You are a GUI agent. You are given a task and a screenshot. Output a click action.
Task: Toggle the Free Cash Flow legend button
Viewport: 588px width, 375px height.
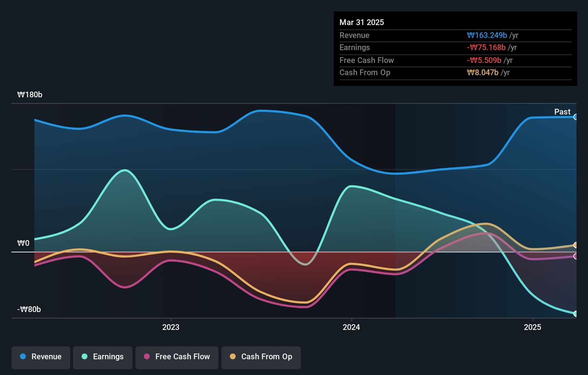click(x=177, y=357)
